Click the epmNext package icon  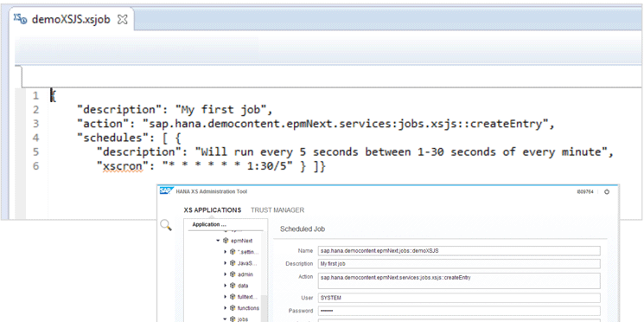pyautogui.click(x=226, y=241)
